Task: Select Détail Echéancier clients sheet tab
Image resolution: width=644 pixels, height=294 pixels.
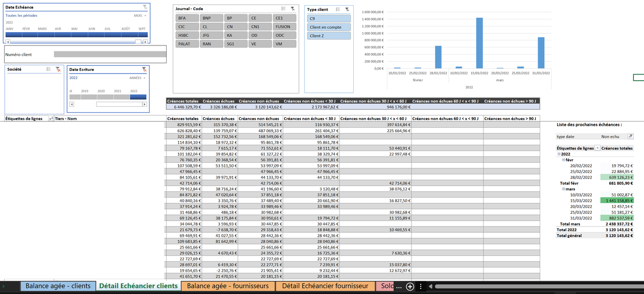Action: (x=138, y=286)
